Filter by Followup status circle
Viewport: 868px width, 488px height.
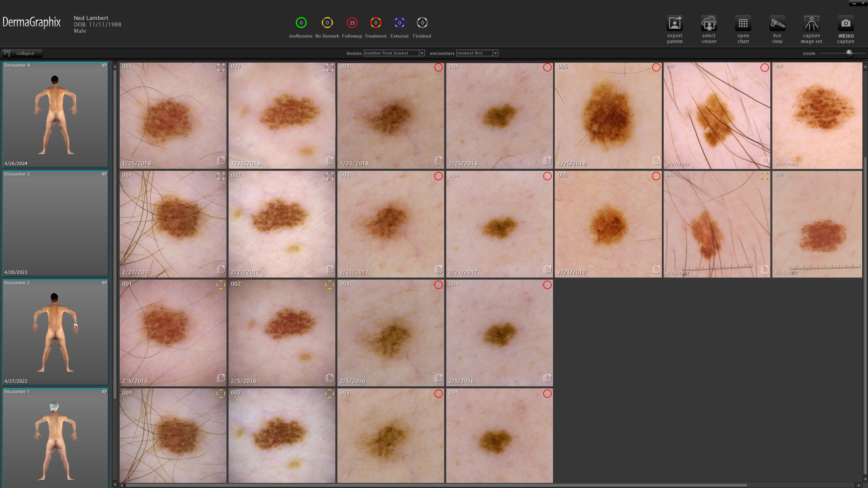pos(352,23)
